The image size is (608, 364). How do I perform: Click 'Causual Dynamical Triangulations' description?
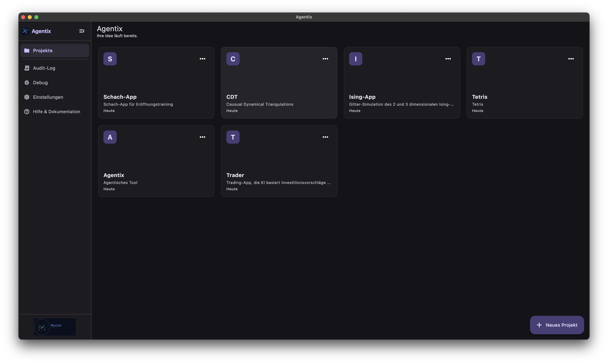click(x=260, y=104)
